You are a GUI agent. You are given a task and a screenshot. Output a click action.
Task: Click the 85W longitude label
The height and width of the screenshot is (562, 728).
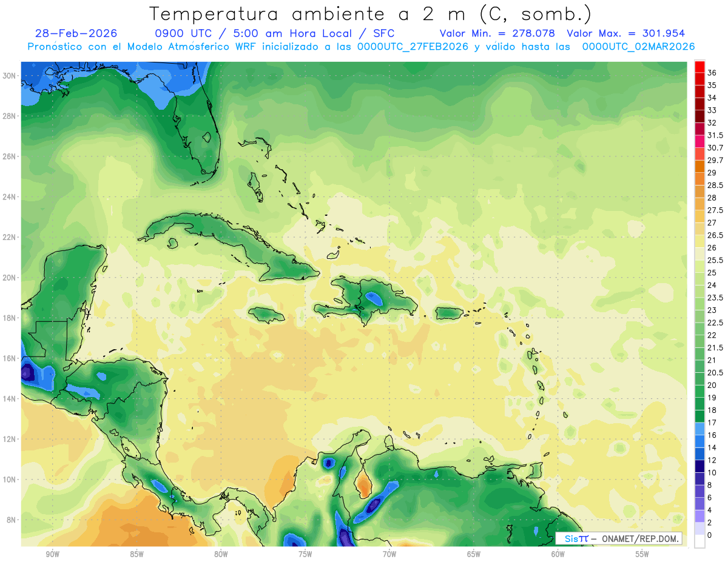(x=136, y=554)
